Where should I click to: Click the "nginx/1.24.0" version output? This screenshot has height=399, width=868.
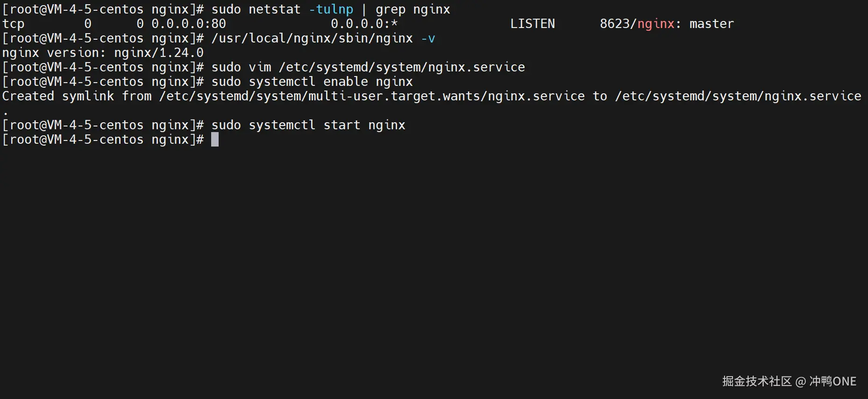(159, 53)
